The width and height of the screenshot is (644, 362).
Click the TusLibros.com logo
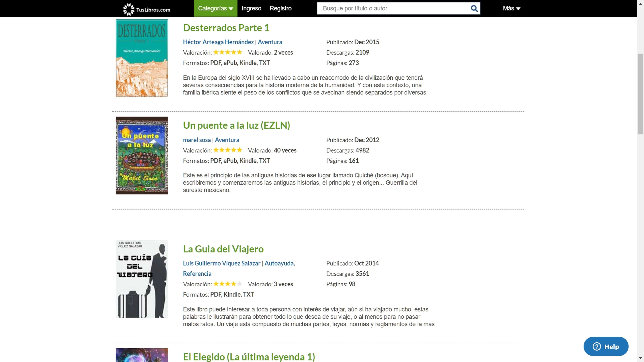tap(147, 10)
